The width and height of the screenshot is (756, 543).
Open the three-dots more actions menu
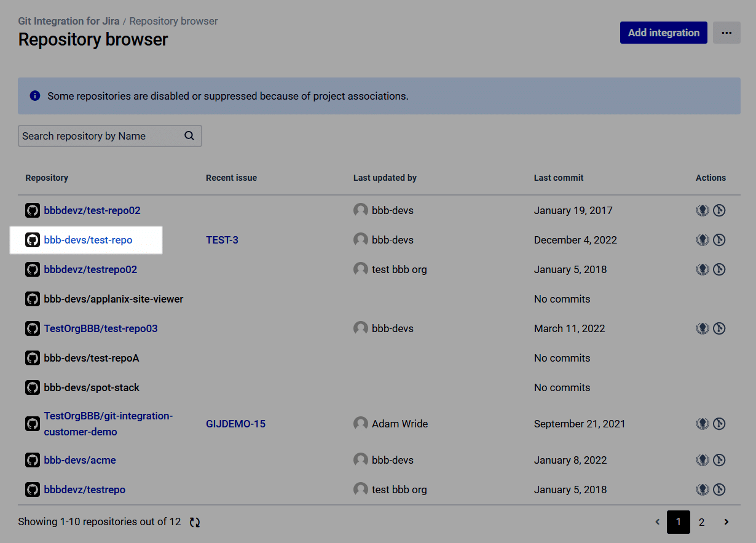(726, 33)
